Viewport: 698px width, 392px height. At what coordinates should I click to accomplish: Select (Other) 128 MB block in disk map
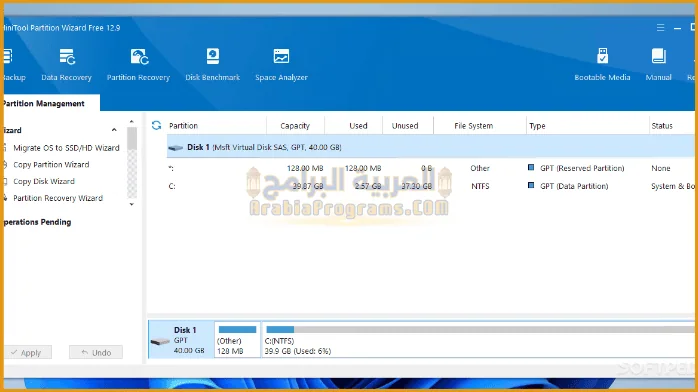coord(237,340)
